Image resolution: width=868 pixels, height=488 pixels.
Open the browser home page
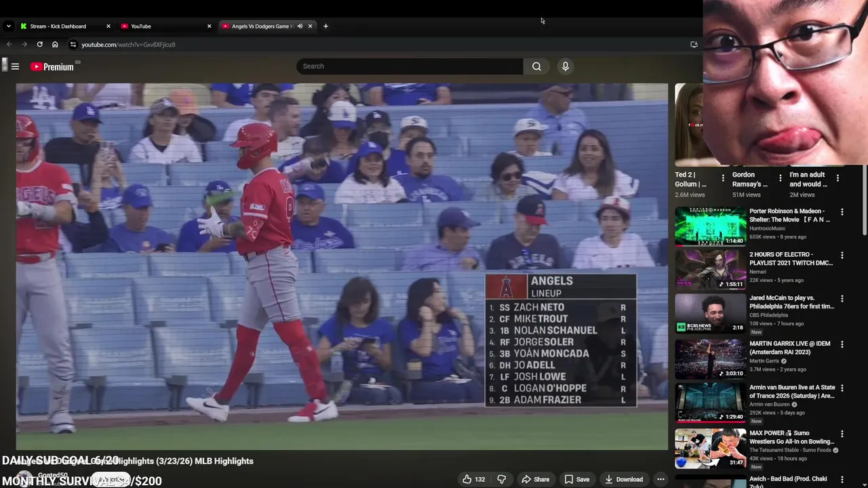point(55,45)
